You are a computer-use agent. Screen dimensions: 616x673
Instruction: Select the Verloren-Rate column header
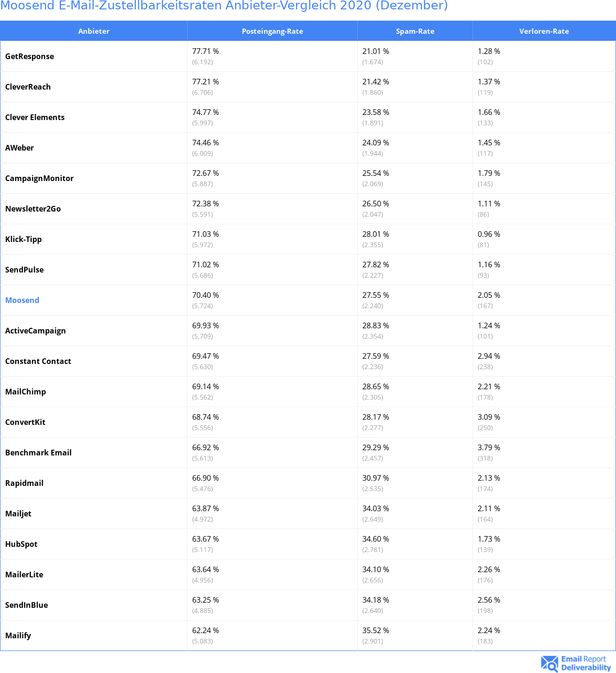point(544,31)
